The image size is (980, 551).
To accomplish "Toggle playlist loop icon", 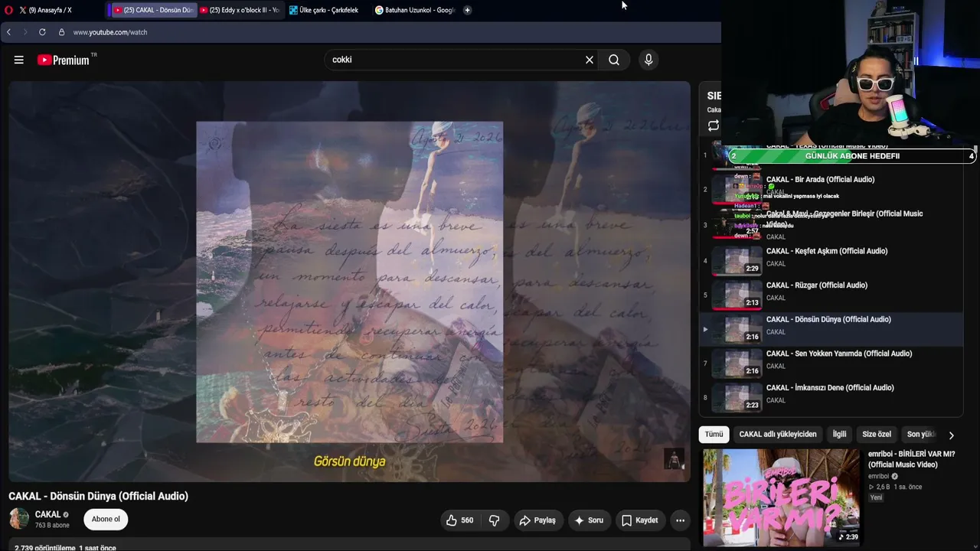I will click(x=714, y=126).
